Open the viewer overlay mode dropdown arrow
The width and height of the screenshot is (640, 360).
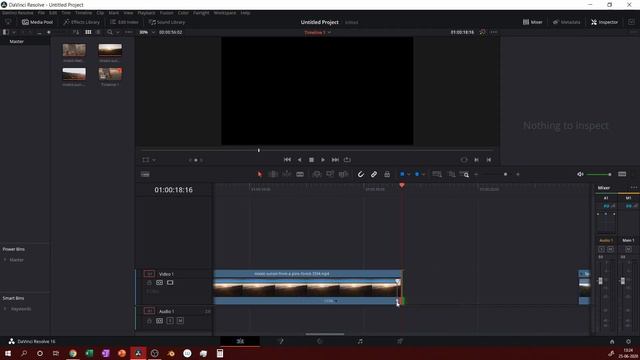tap(154, 160)
